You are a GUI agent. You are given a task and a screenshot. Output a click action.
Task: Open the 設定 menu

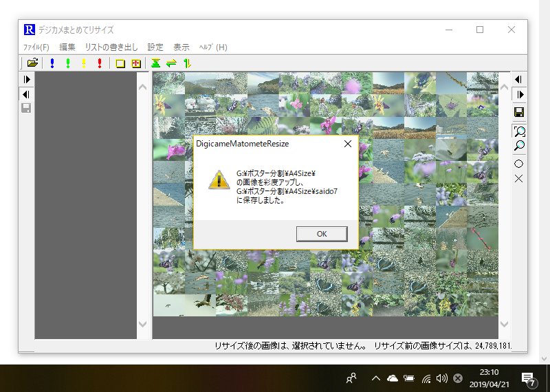pyautogui.click(x=155, y=47)
